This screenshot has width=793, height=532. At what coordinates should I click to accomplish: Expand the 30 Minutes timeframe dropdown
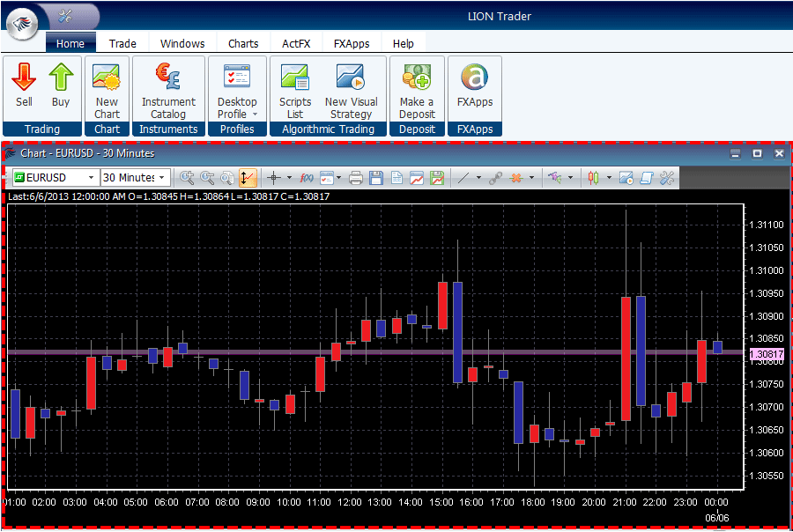click(162, 178)
